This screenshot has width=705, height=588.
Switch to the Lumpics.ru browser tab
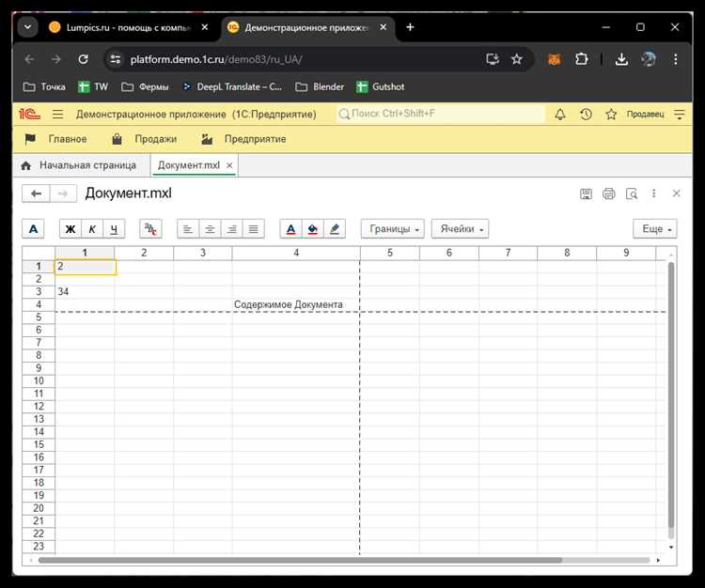[x=128, y=27]
